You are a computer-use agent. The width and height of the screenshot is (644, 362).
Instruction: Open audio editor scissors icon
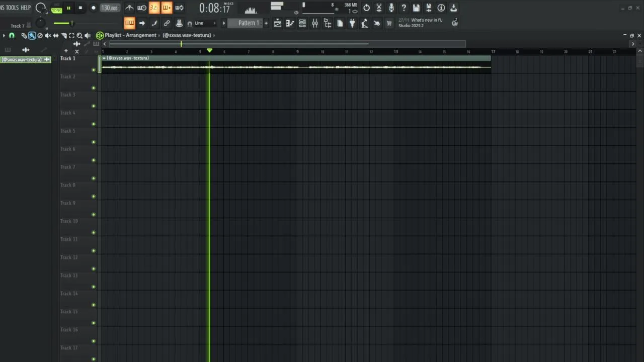[x=379, y=8]
